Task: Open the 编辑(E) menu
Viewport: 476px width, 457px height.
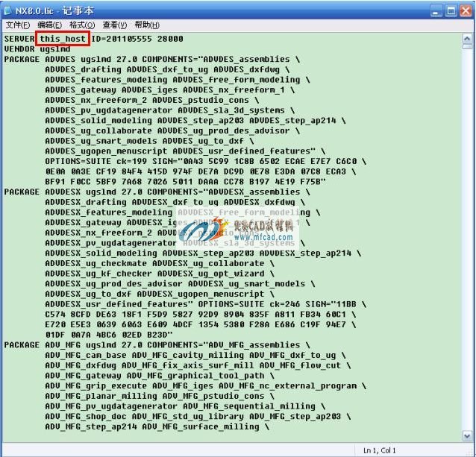Action: (x=49, y=25)
